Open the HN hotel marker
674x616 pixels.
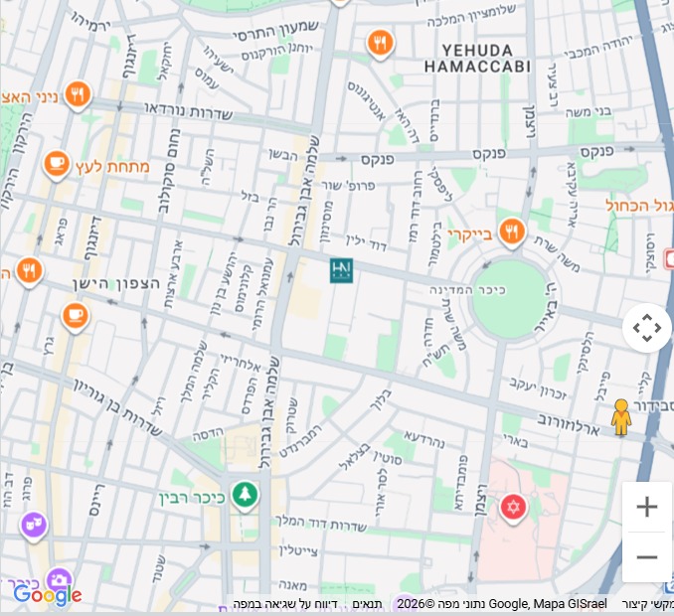point(342,269)
